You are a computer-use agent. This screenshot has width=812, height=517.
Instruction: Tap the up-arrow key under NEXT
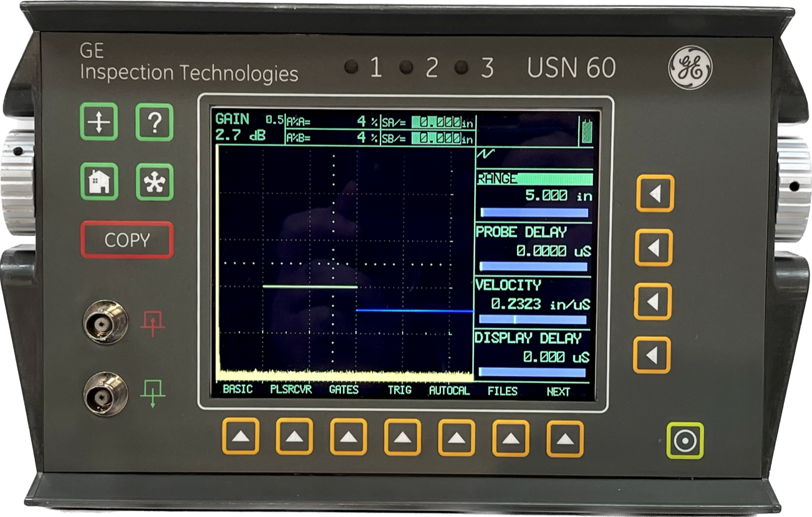coord(565,439)
